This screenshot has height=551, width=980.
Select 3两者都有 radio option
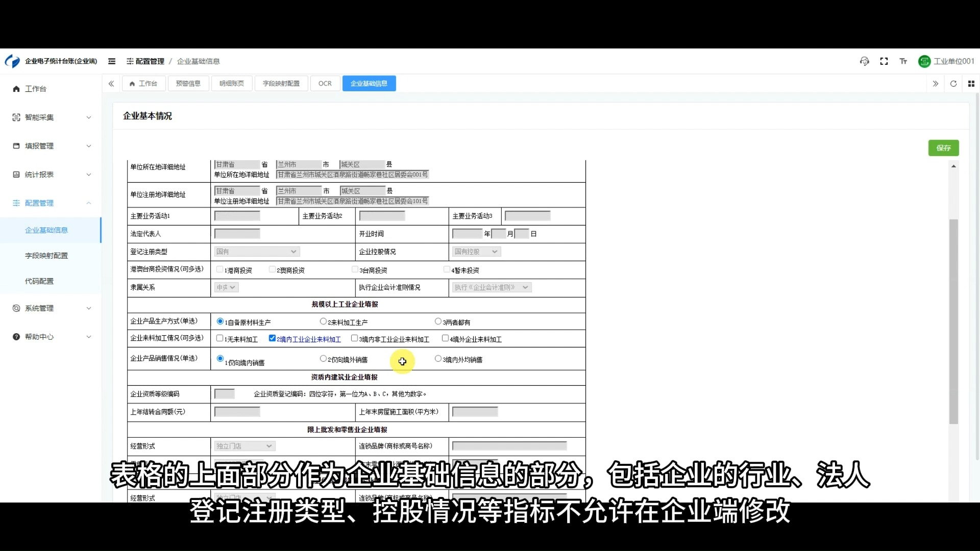[x=438, y=321]
